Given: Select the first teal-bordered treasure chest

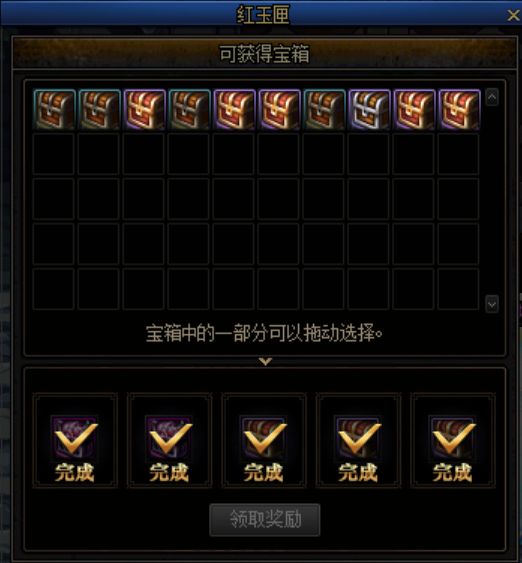Looking at the screenshot, I should (54, 110).
